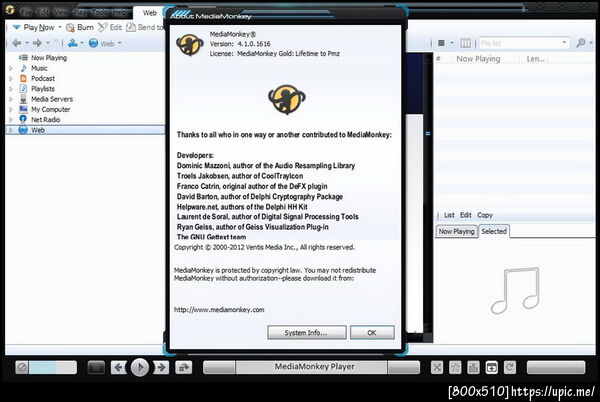Click the view mode square icon
This screenshot has height=402, width=600.
click(441, 43)
